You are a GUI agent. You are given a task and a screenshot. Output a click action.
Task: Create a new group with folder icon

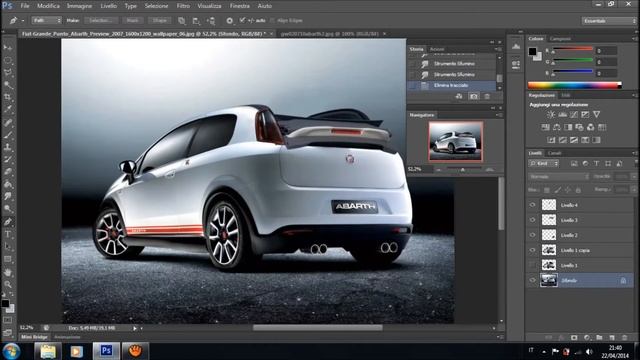599,338
